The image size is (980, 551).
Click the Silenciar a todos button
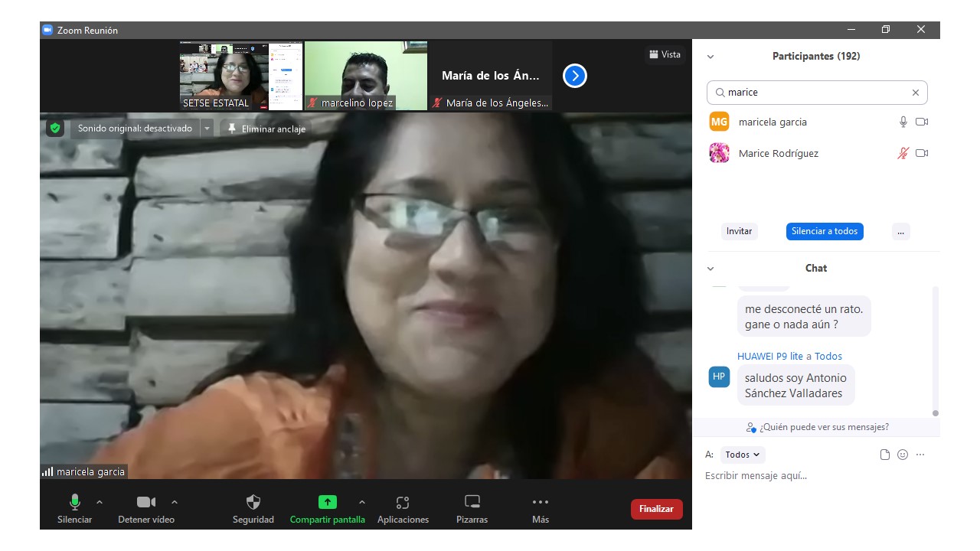(825, 231)
